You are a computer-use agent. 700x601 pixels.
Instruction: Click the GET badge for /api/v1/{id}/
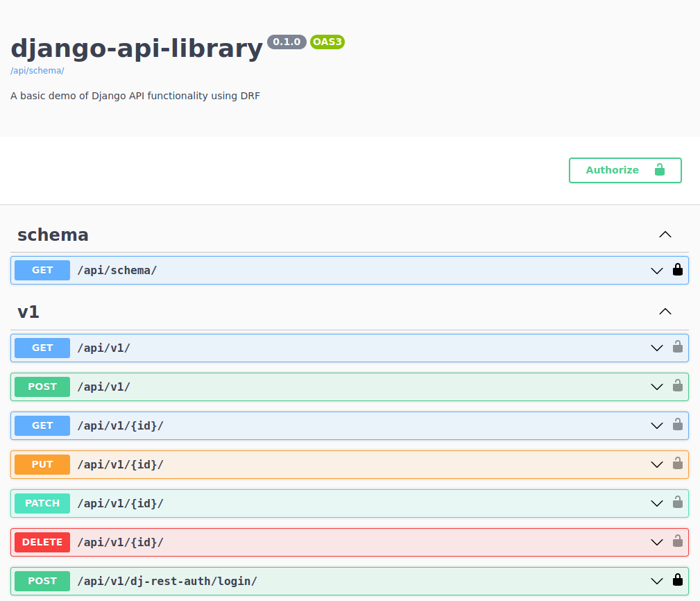[42, 425]
